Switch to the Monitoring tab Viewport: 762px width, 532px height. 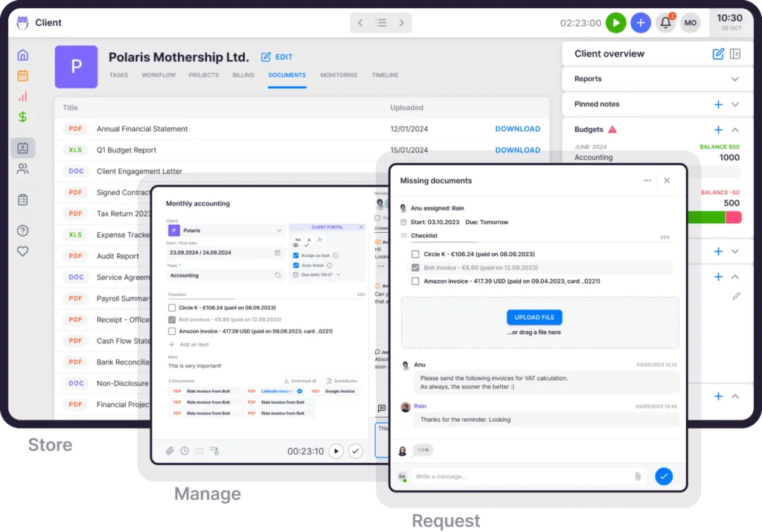[x=339, y=75]
